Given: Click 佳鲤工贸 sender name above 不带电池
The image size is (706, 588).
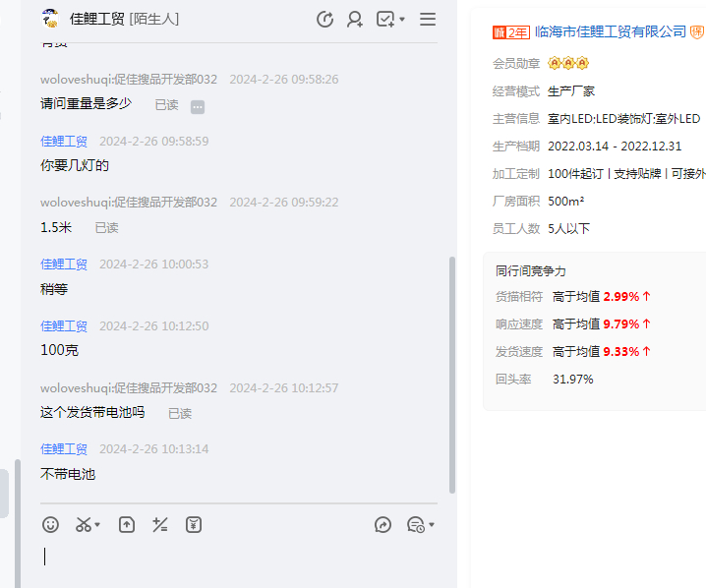Looking at the screenshot, I should tap(64, 448).
